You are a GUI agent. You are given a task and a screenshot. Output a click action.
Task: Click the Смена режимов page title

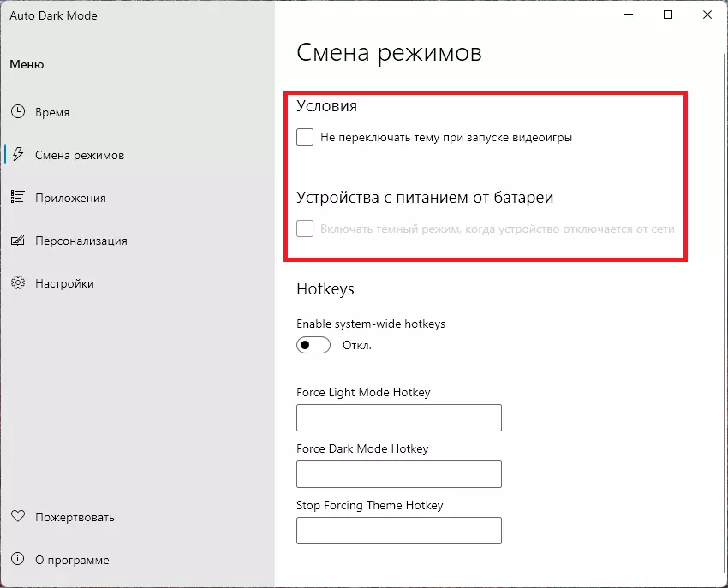[389, 52]
